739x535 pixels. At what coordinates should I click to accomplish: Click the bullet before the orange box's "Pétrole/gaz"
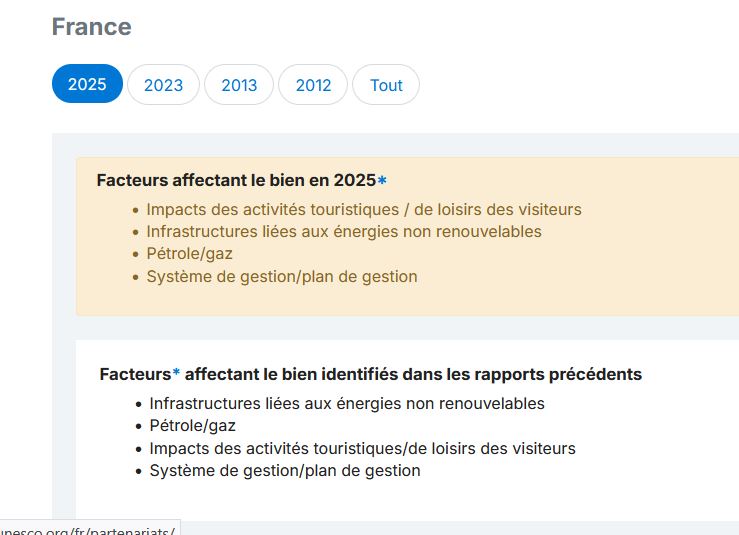(135, 255)
